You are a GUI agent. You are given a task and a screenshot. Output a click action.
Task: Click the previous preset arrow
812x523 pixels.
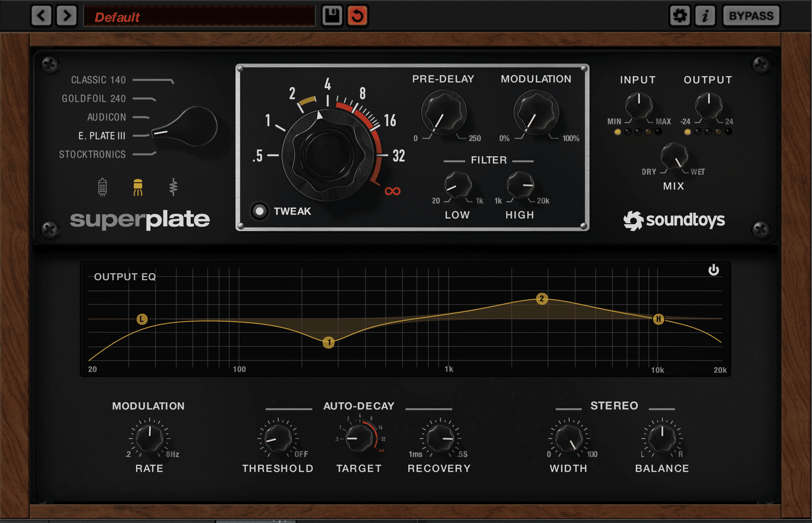click(41, 15)
